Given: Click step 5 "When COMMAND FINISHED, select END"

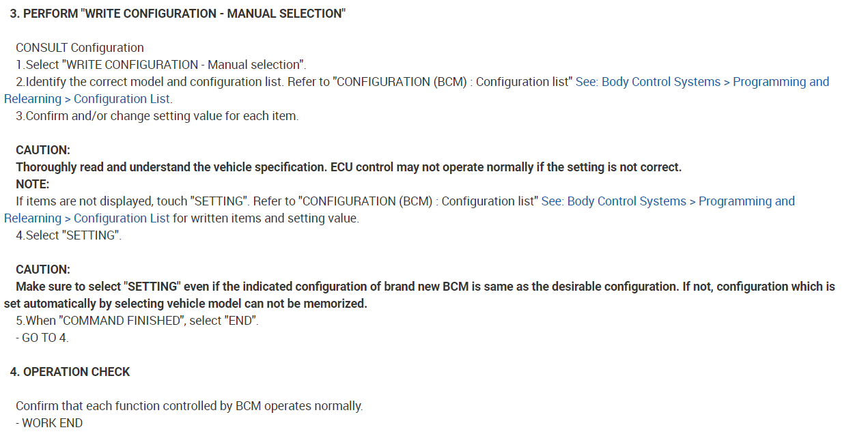Looking at the screenshot, I should point(137,321).
